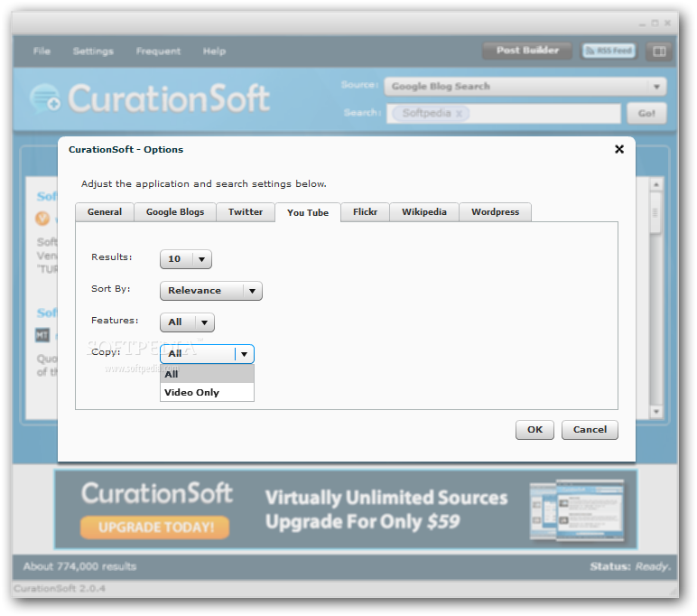Collapse the Copy dropdown arrow

tap(244, 354)
